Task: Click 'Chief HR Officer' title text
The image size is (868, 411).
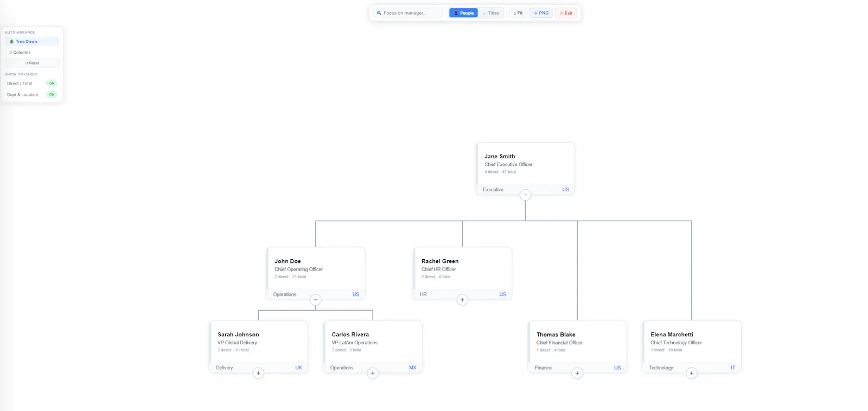Action: (x=438, y=269)
